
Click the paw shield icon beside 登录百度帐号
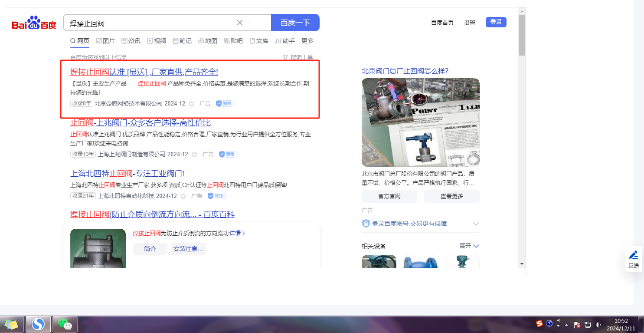click(366, 224)
